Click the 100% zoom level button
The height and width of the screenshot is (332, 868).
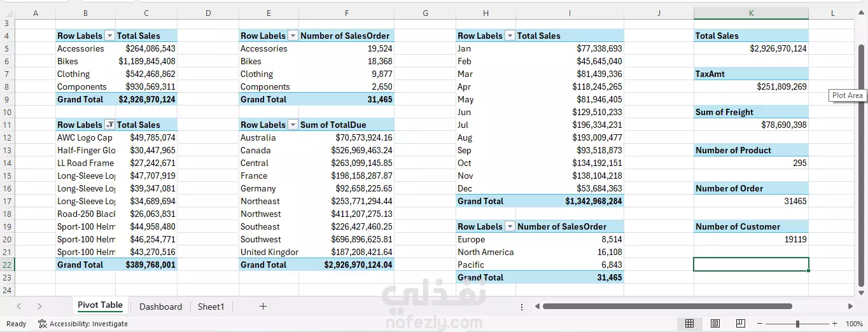(x=854, y=324)
